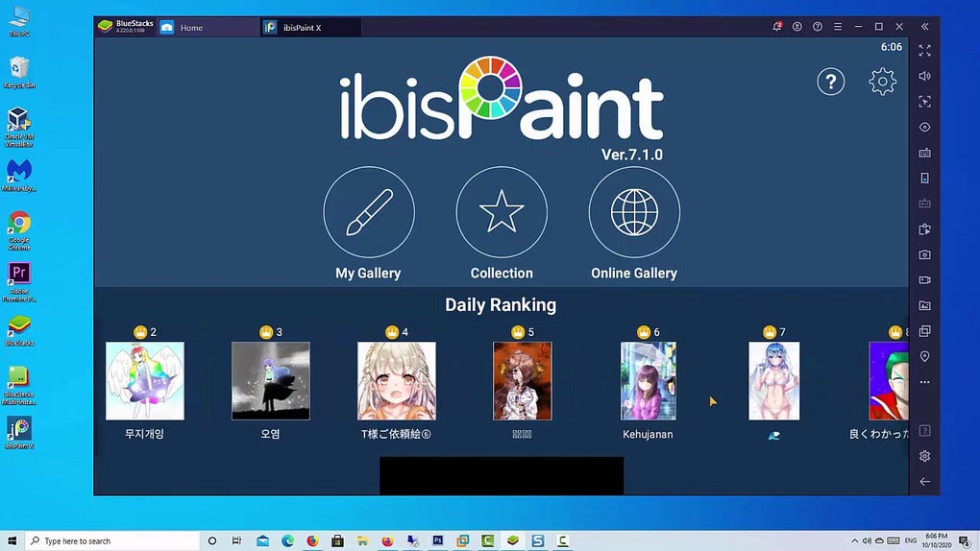Screen dimensions: 980x551
Task: Open File Explorer from the taskbar
Action: coord(362,541)
